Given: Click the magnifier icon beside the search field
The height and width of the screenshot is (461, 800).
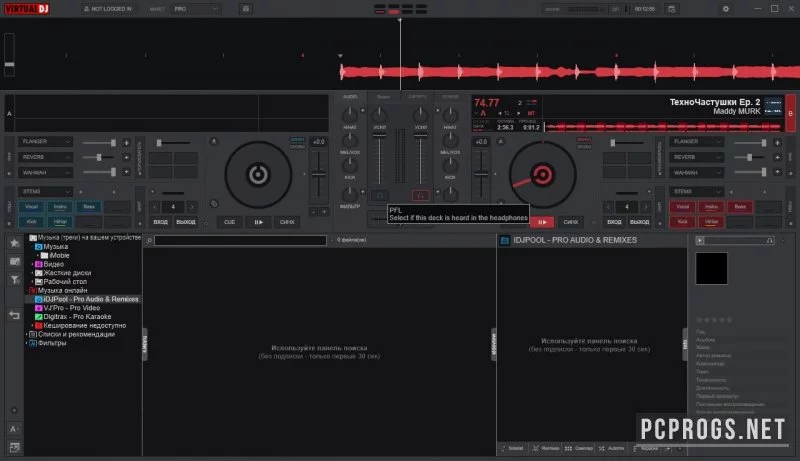Looking at the screenshot, I should click(x=149, y=240).
